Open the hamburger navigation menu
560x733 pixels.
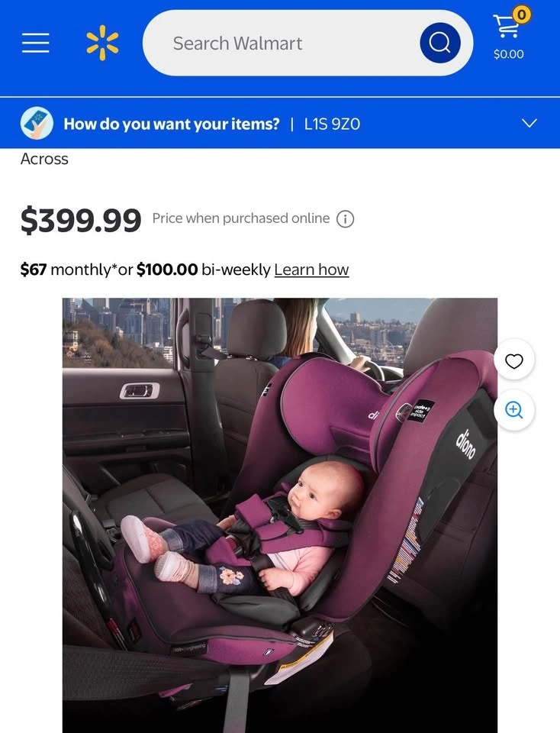click(x=36, y=43)
